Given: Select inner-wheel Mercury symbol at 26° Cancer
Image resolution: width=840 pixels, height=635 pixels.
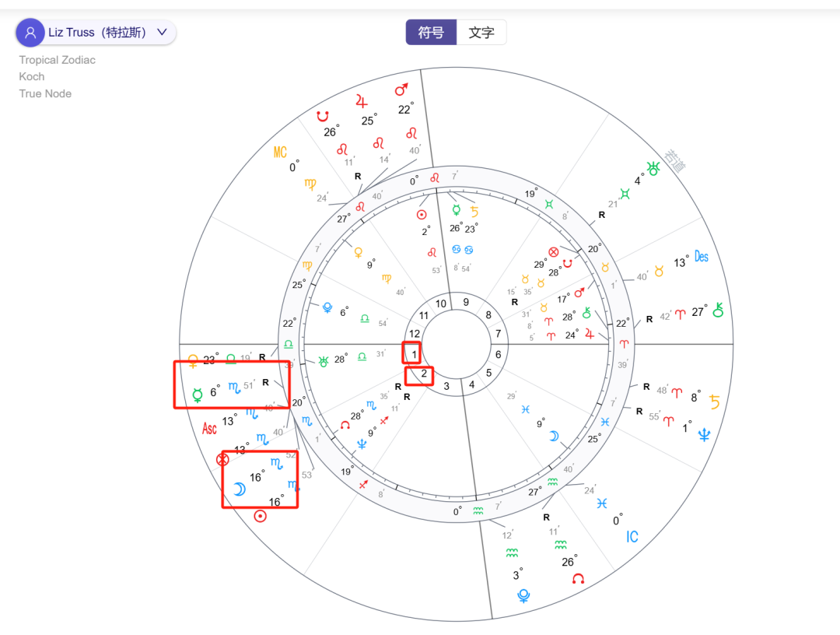Looking at the screenshot, I should (x=456, y=209).
